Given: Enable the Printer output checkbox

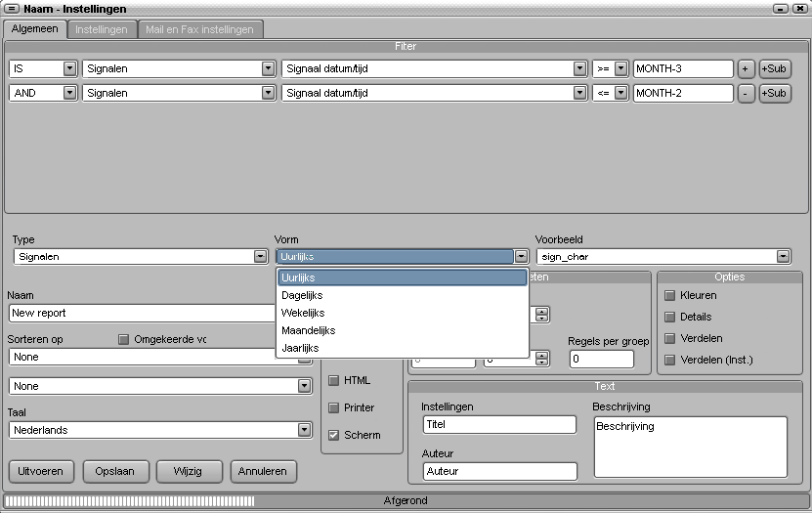Looking at the screenshot, I should click(334, 407).
